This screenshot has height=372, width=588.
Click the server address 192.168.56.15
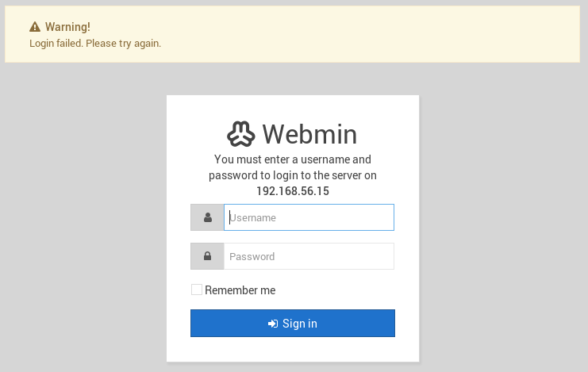click(x=293, y=191)
